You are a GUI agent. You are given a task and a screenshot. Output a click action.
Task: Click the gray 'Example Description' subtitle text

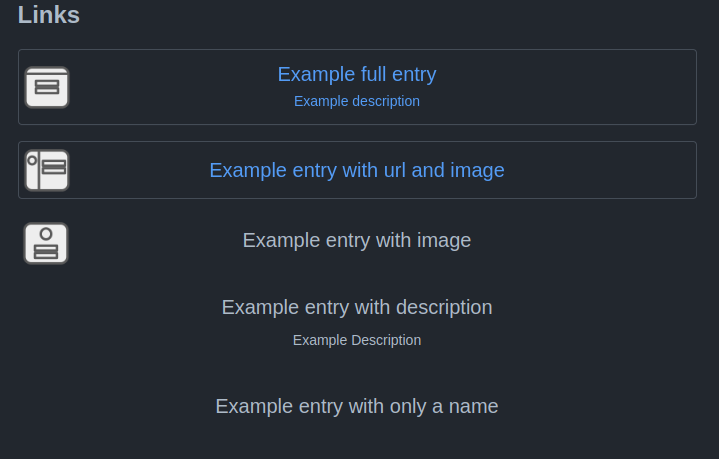pyautogui.click(x=356, y=340)
